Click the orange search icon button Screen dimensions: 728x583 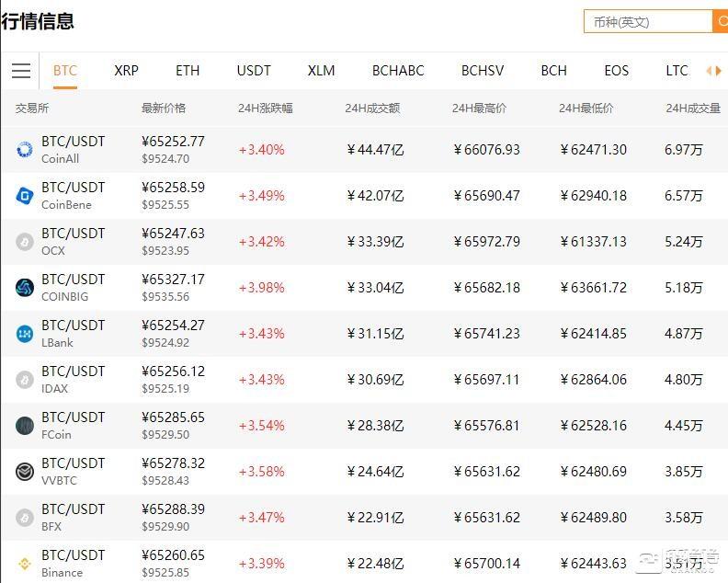point(721,21)
